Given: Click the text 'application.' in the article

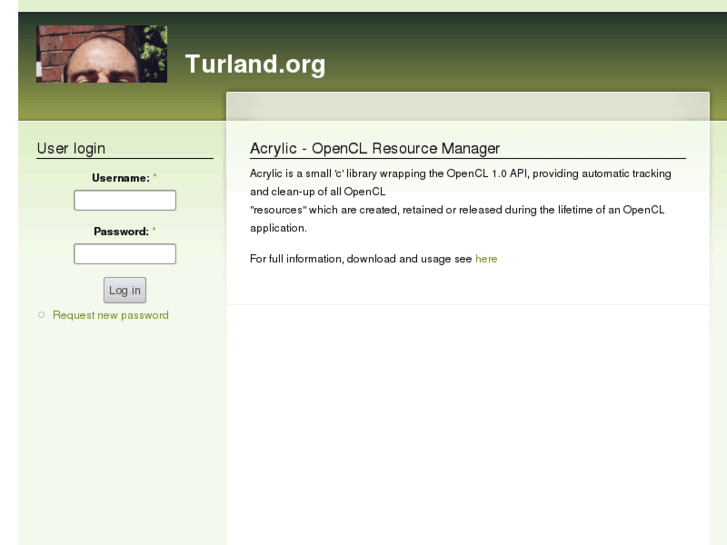Looking at the screenshot, I should click(278, 228).
